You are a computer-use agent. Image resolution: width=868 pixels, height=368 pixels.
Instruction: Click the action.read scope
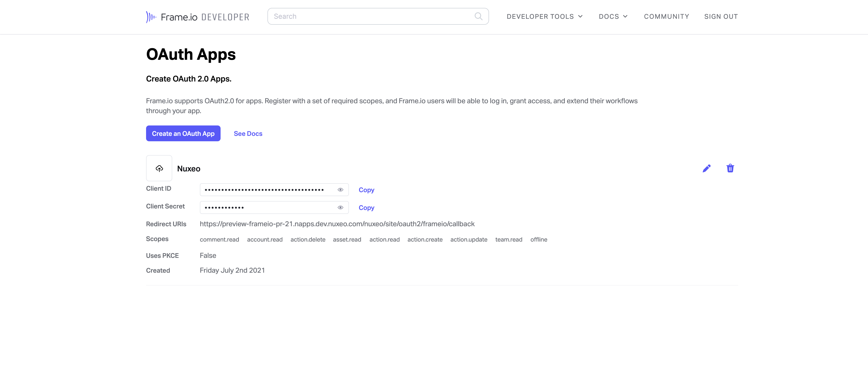click(x=384, y=240)
